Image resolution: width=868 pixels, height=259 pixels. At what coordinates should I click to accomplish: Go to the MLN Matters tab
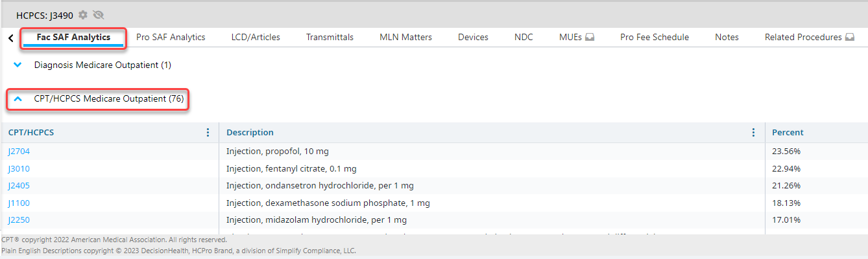tap(405, 38)
